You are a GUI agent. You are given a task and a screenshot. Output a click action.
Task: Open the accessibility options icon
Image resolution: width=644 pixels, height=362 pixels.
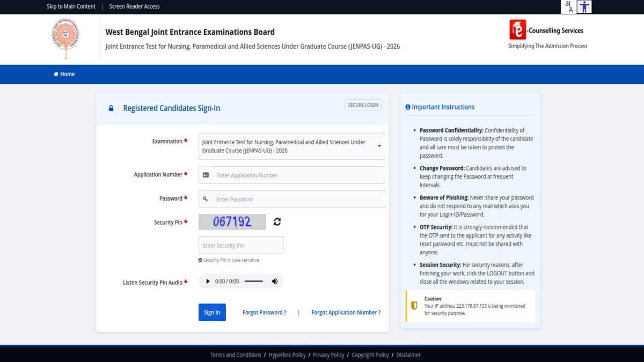pyautogui.click(x=584, y=6)
